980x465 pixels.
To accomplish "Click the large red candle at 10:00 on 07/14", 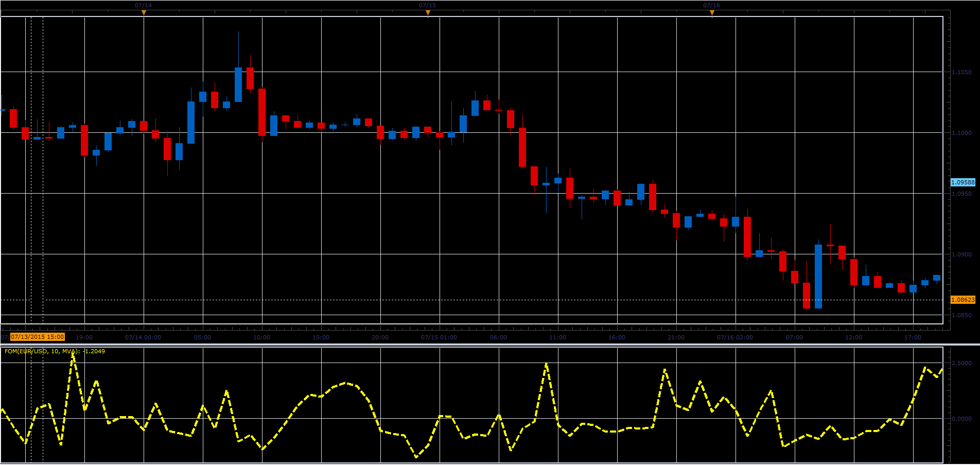I will (262, 112).
